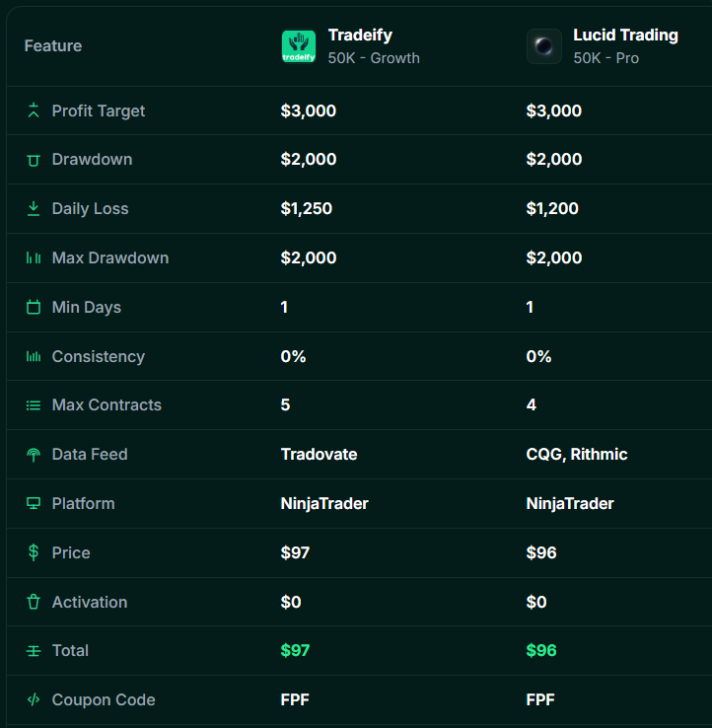Click the Max Contracts list icon
The image size is (712, 728).
click(x=34, y=405)
